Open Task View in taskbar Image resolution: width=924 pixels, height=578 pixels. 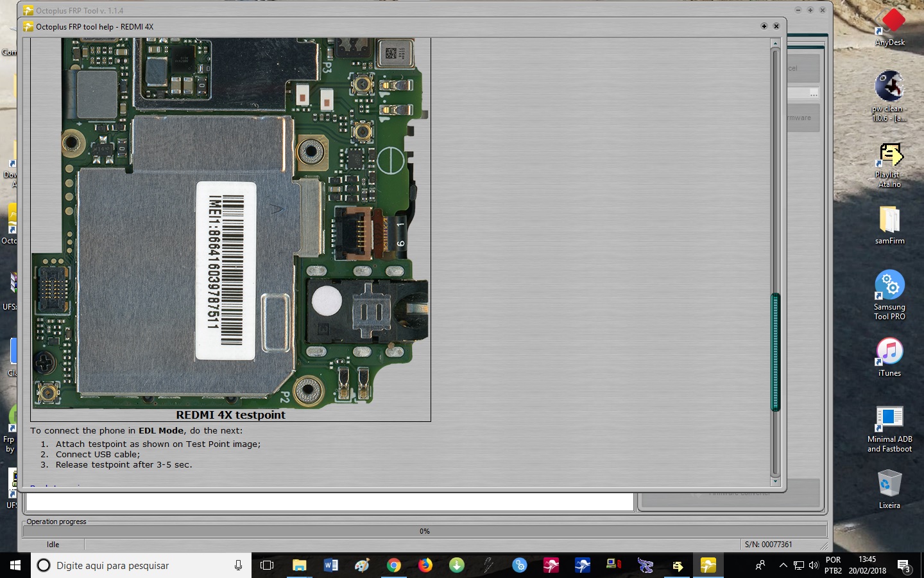pos(267,565)
